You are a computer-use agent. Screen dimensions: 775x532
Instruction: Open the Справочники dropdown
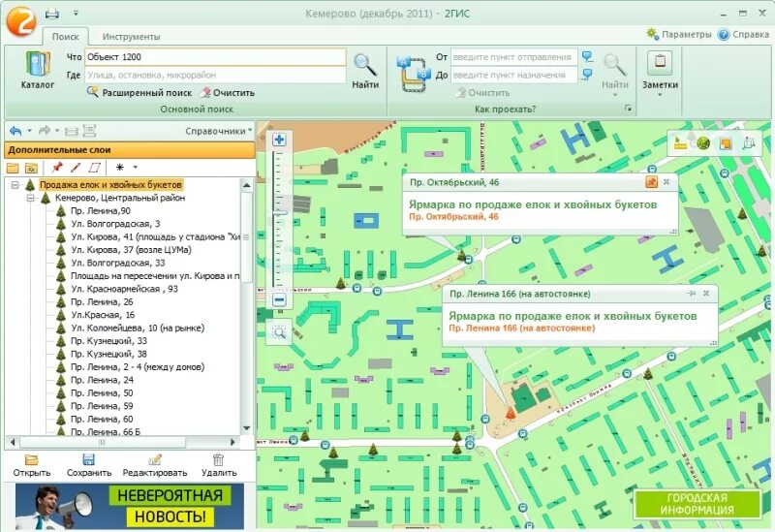(219, 131)
